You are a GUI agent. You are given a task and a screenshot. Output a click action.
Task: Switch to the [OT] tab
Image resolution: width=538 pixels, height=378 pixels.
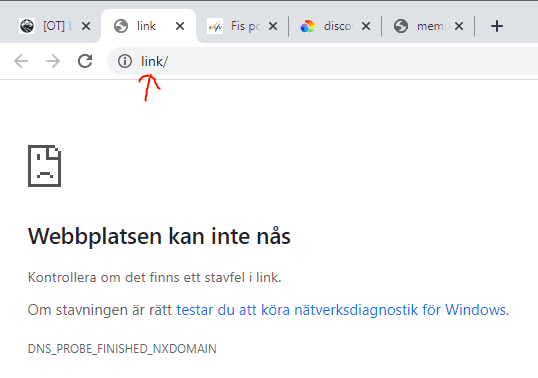51,26
